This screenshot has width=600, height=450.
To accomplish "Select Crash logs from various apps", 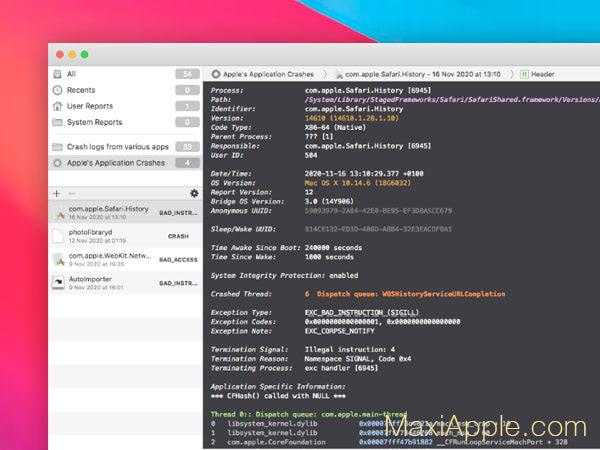I will (x=125, y=147).
